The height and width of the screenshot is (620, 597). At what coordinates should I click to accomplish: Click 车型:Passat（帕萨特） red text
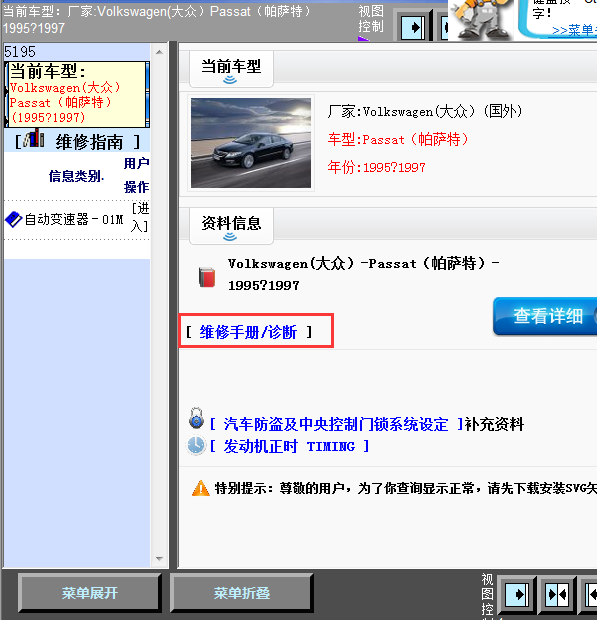pyautogui.click(x=398, y=140)
